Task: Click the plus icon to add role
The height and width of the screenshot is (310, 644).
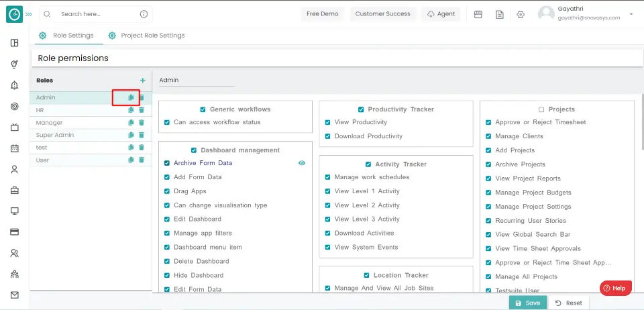Action: [142, 81]
